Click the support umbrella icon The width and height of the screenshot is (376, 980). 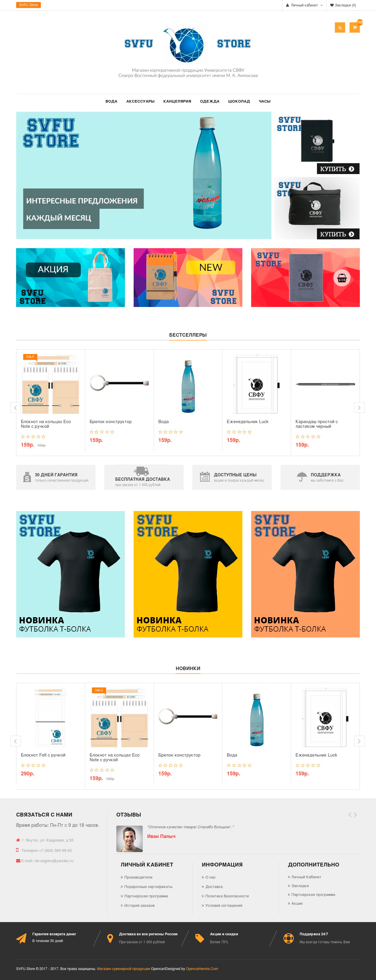click(301, 477)
